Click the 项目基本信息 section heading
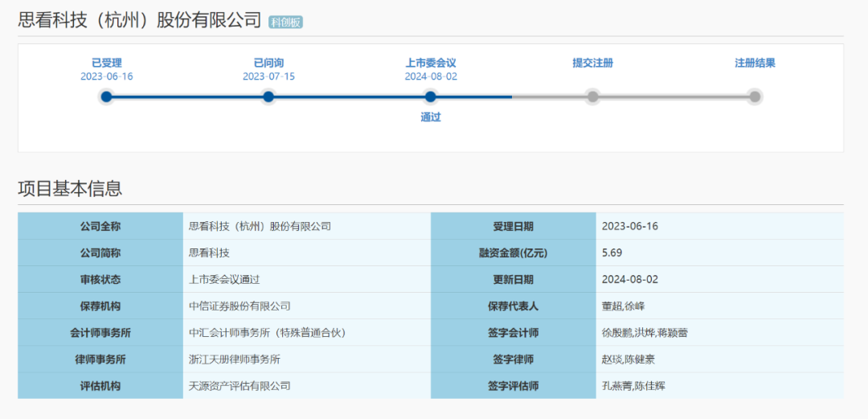Viewport: 868px width, 419px height. [x=70, y=189]
